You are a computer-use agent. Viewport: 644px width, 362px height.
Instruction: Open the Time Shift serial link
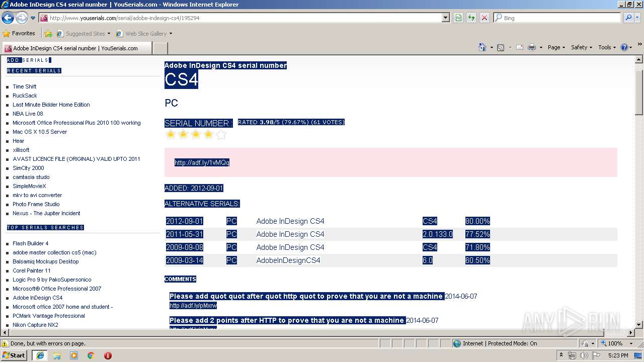point(25,86)
